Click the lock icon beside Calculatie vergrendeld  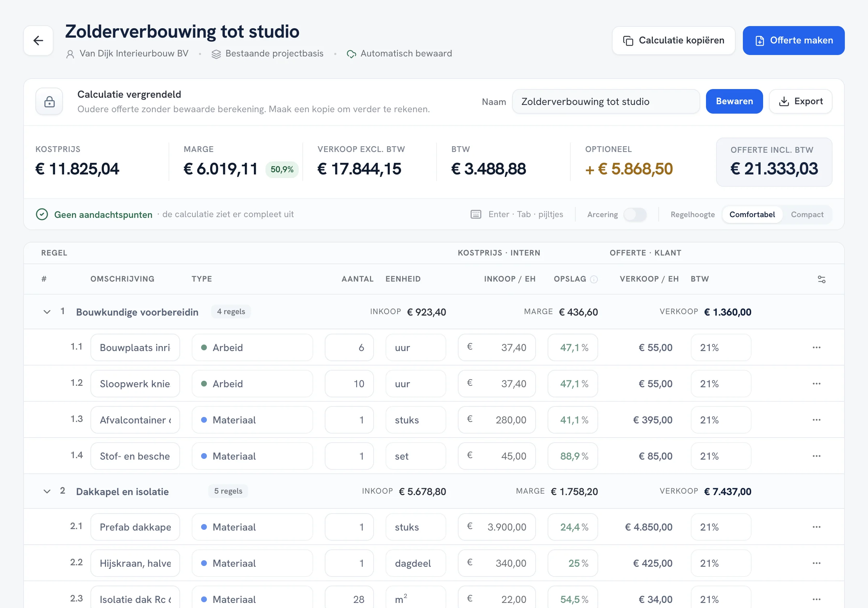50,101
